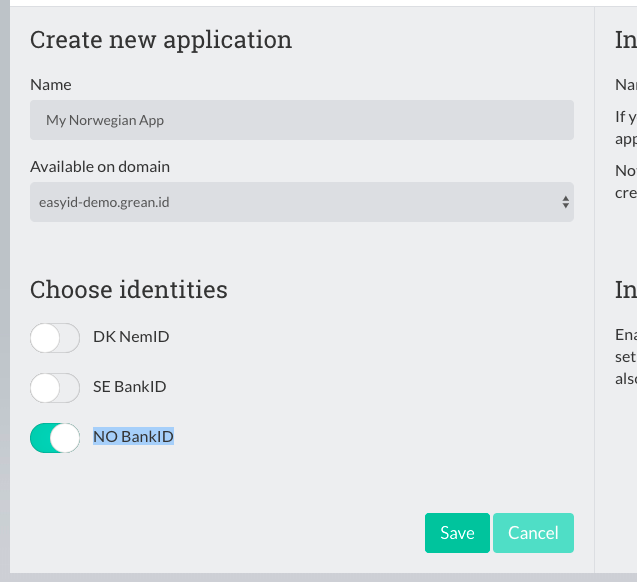
Task: Save the new application
Action: (x=457, y=533)
